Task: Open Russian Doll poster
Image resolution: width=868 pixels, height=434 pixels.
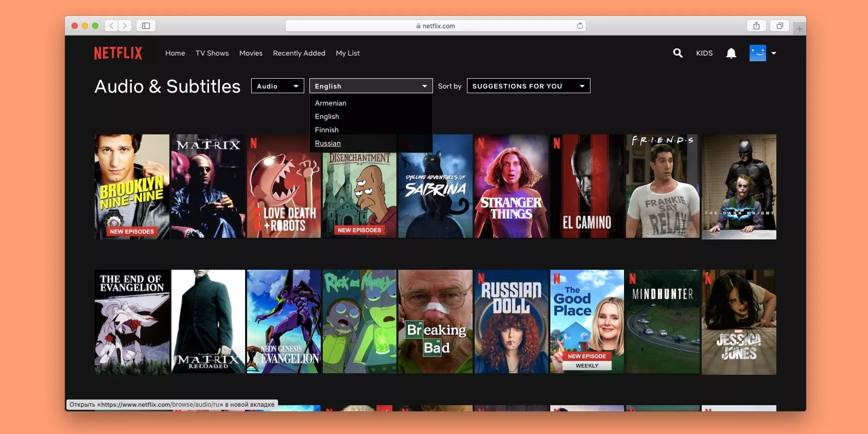Action: (x=511, y=322)
